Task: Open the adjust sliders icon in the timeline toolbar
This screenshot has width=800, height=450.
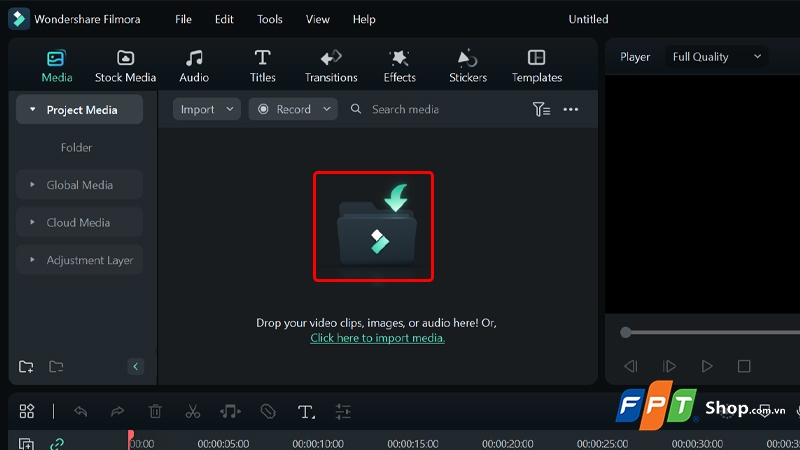Action: pyautogui.click(x=343, y=411)
